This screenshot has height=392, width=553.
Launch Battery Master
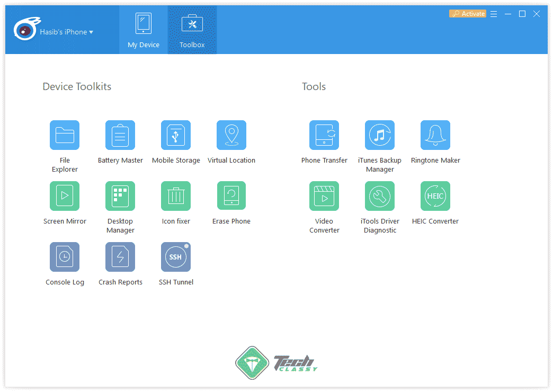coord(120,135)
